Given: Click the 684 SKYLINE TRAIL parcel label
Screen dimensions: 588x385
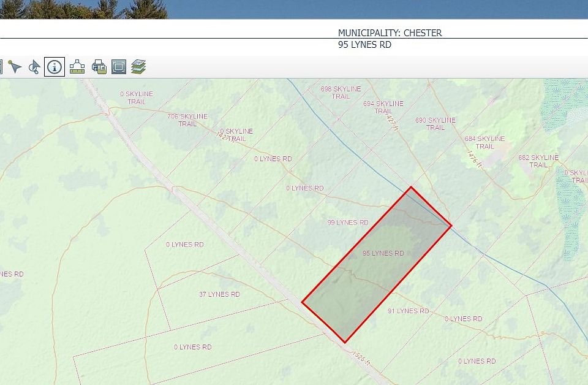Looking at the screenshot, I should click(485, 143).
